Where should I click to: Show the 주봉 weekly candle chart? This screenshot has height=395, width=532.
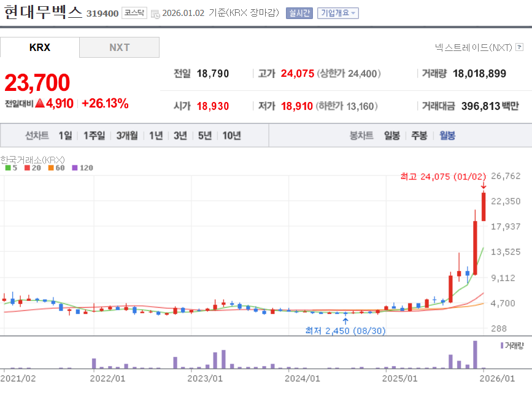419,136
